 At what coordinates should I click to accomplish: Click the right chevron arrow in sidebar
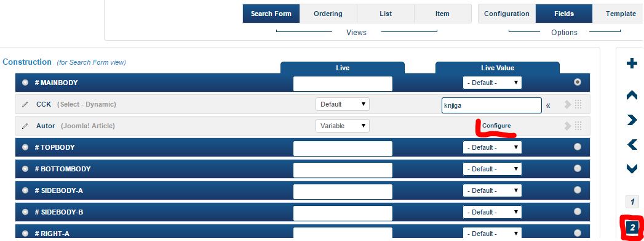[x=632, y=120]
